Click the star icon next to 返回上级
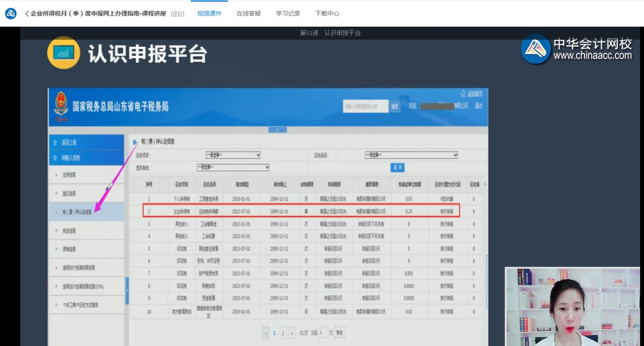Viewport: 644px width, 346px height. click(x=55, y=142)
